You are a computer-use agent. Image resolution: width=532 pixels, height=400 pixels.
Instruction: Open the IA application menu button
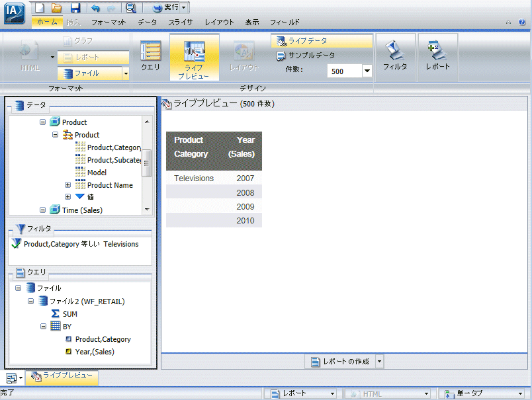coord(15,13)
